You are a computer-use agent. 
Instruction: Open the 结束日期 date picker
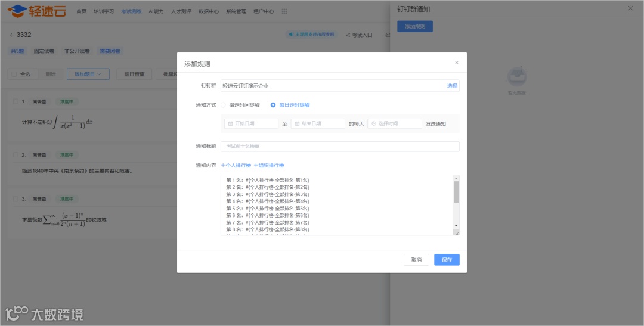point(318,123)
